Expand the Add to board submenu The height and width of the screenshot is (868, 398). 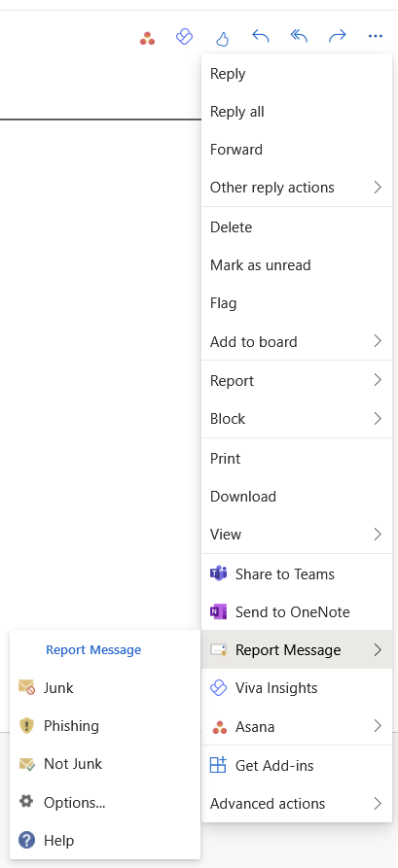[x=297, y=341]
